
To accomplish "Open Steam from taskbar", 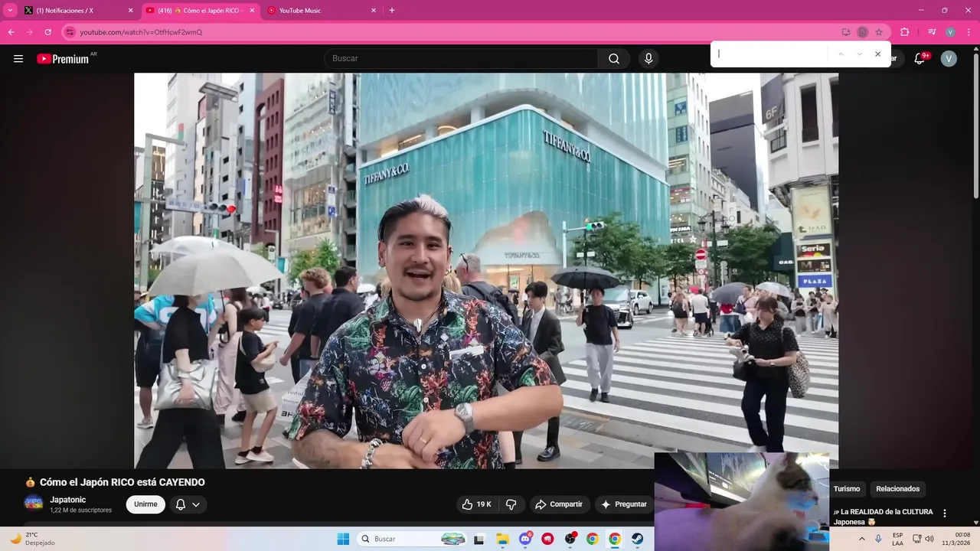I will pos(637,539).
